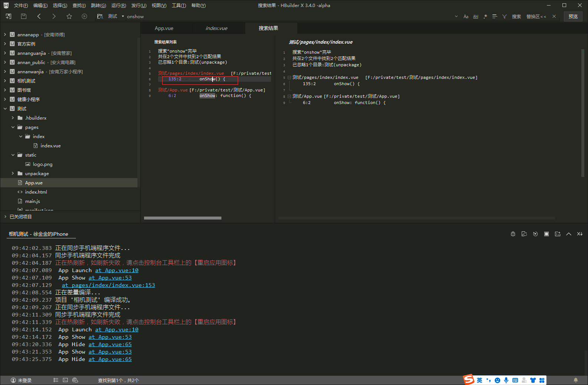
Task: Toggle regular expression search (.*)
Action: click(x=485, y=17)
